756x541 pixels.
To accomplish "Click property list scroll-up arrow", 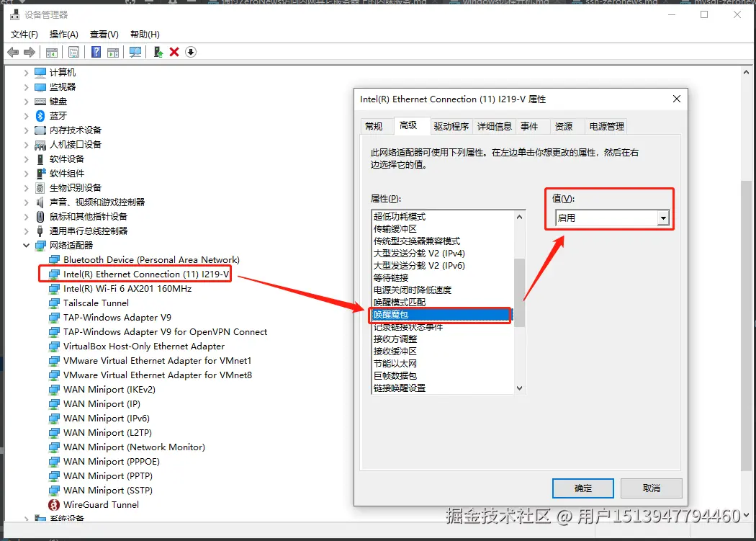I will (x=519, y=217).
